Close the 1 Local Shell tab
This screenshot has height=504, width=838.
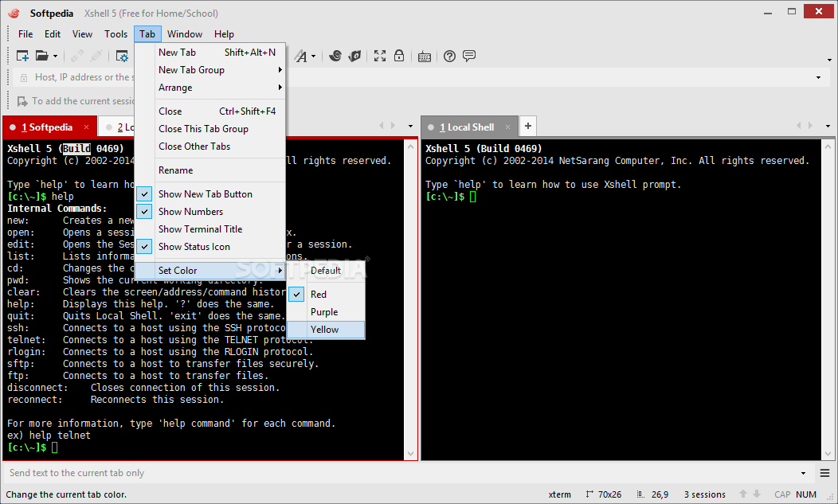click(507, 127)
